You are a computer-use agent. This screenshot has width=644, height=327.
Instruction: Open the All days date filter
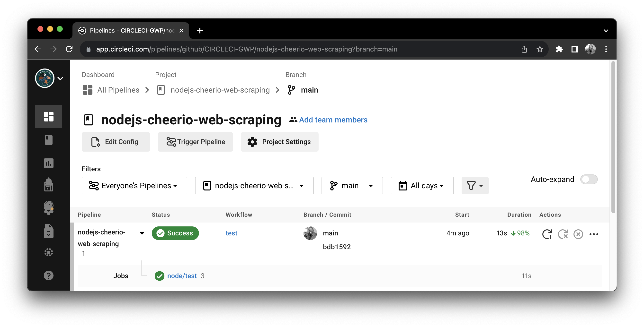[x=422, y=186]
